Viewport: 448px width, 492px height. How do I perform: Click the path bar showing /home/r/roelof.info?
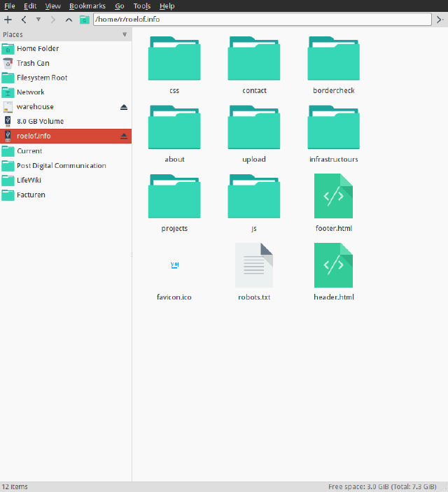(x=262, y=20)
